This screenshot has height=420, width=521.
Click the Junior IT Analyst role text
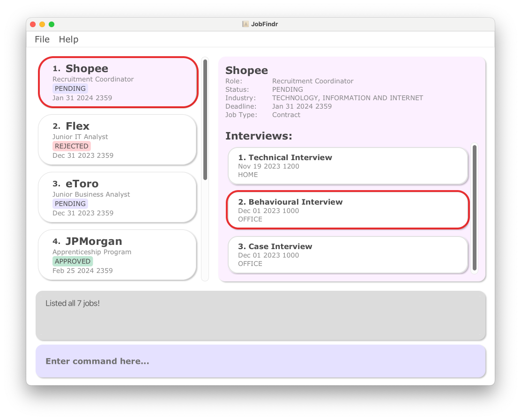coord(80,137)
